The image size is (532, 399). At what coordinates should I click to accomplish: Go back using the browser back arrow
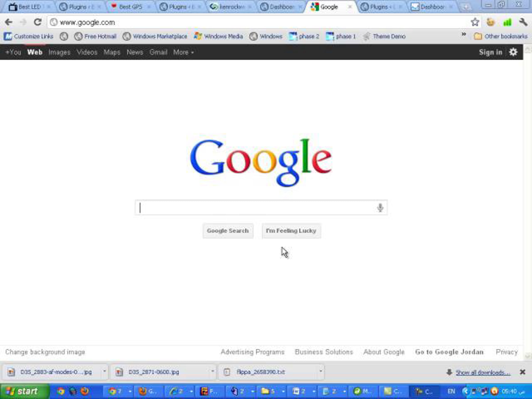(9, 22)
